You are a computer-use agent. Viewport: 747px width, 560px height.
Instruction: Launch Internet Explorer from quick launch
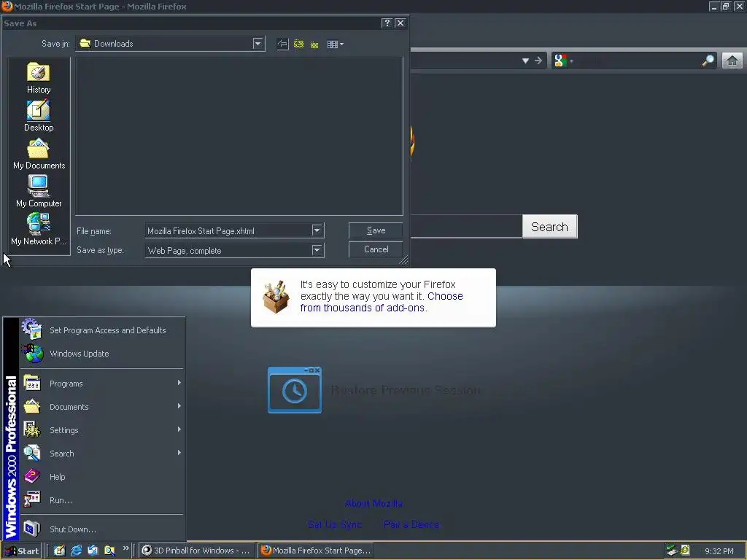pyautogui.click(x=76, y=551)
